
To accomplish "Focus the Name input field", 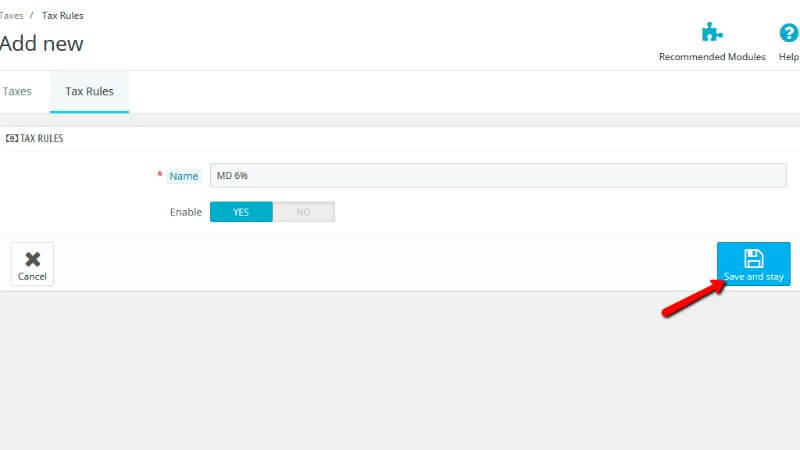I will (498, 176).
